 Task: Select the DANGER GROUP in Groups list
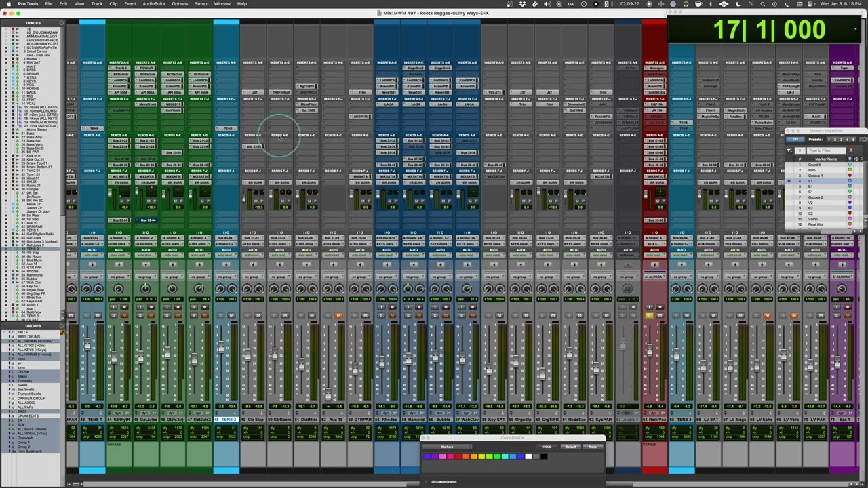(x=31, y=399)
